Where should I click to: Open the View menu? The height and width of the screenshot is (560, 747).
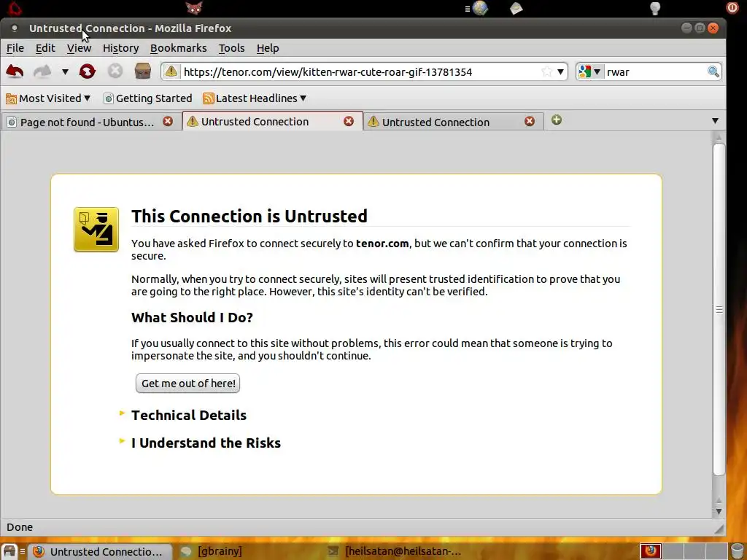(79, 48)
